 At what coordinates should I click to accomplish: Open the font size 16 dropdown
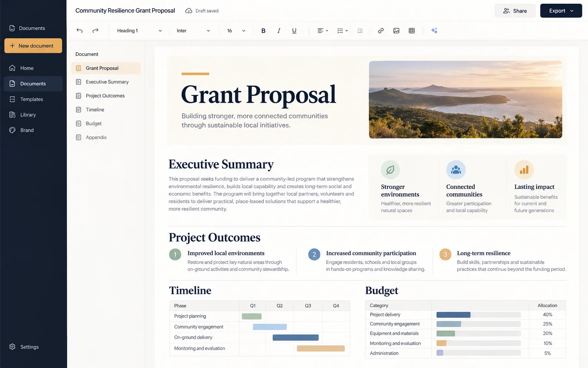click(236, 31)
